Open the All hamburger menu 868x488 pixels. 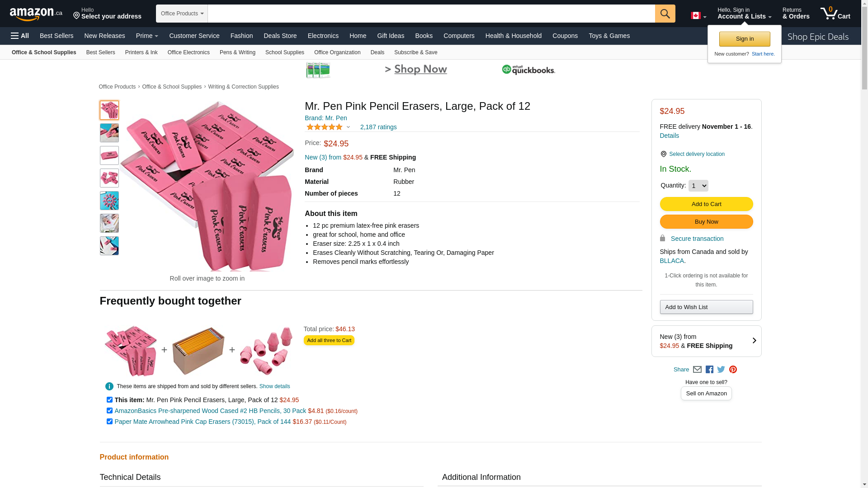[x=20, y=36]
